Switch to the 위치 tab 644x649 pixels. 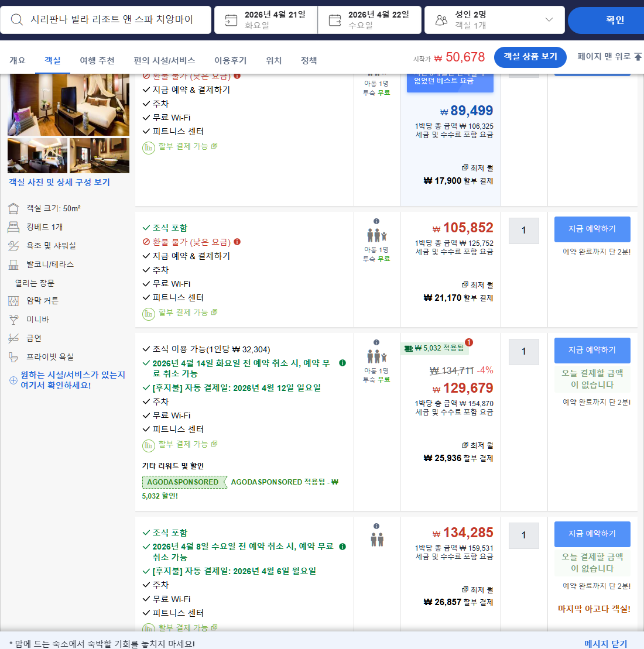click(273, 60)
